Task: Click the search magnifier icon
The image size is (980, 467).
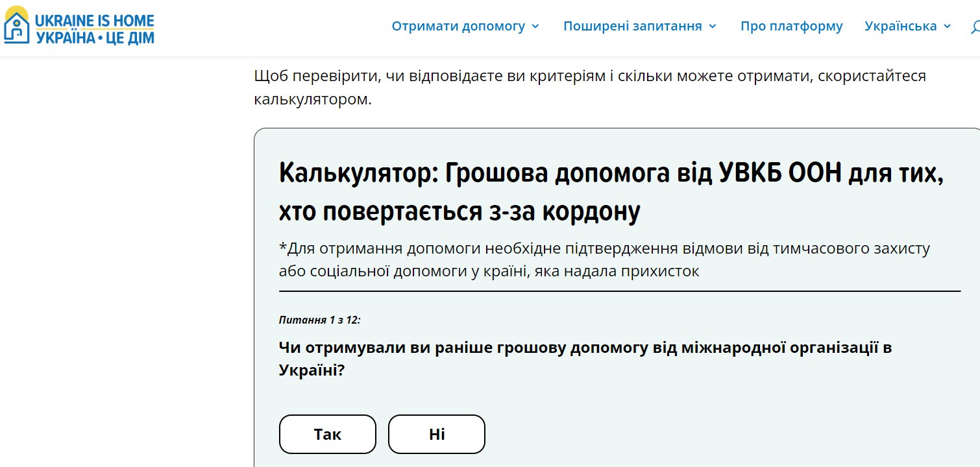Action: click(x=975, y=27)
